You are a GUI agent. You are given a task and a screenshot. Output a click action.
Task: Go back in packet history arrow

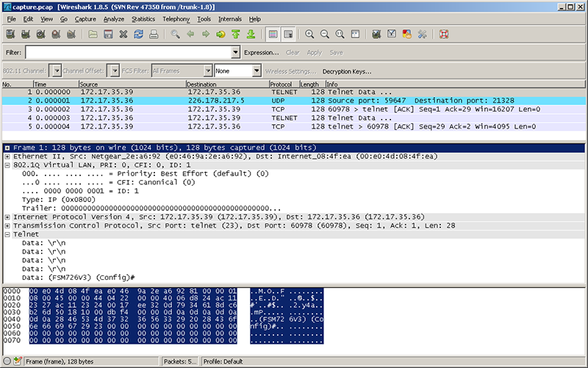(190, 35)
